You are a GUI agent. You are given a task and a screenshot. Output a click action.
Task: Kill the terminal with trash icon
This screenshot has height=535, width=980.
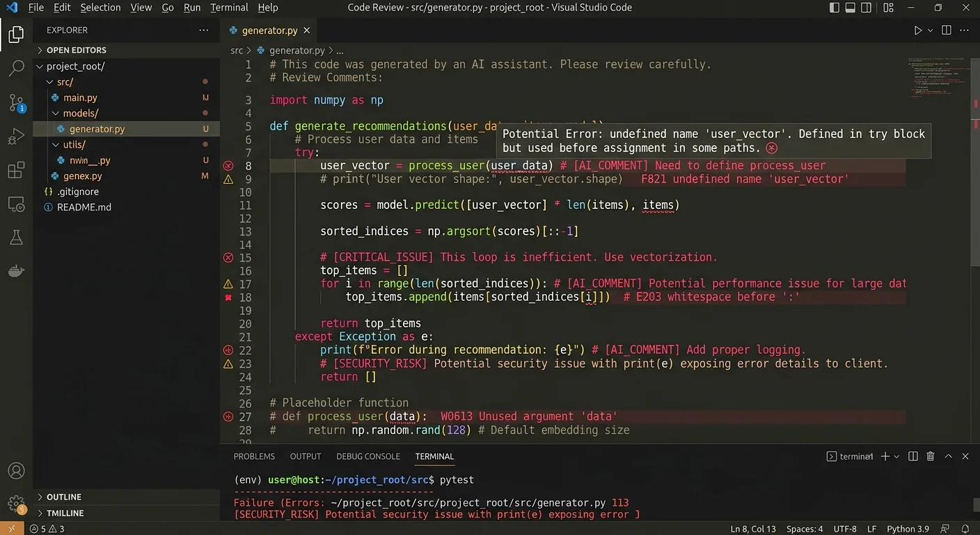(931, 456)
